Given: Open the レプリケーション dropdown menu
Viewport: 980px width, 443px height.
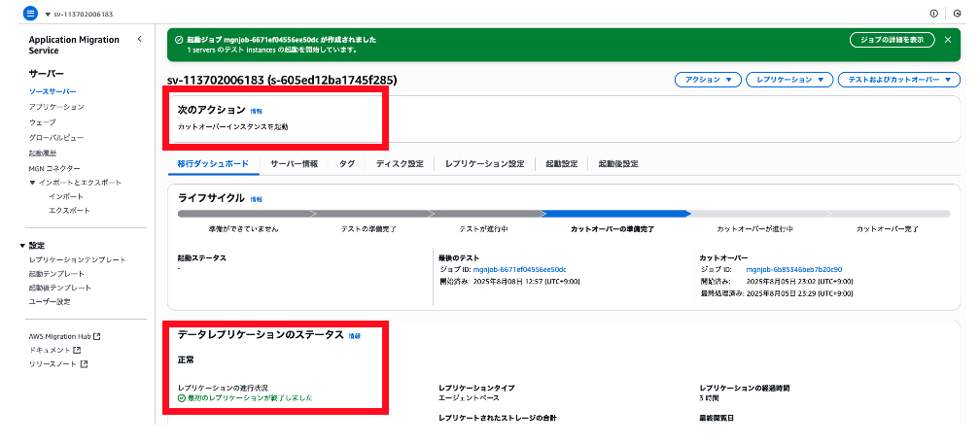Looking at the screenshot, I should tap(789, 80).
